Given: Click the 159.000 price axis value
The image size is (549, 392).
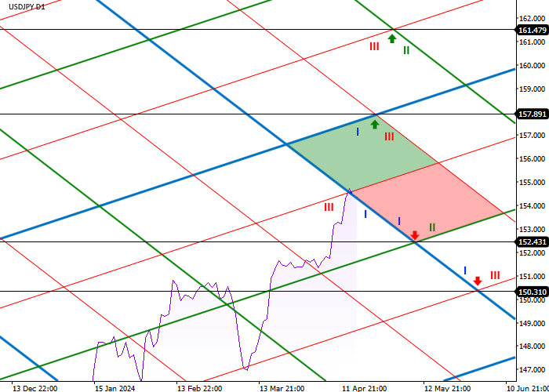Looking at the screenshot, I should tap(533, 89).
